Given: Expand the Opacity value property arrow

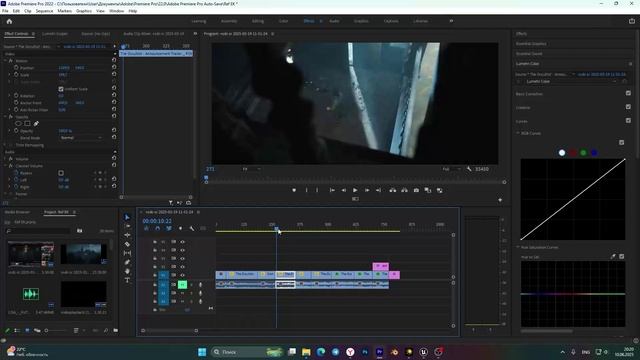Looking at the screenshot, I should 9,131.
